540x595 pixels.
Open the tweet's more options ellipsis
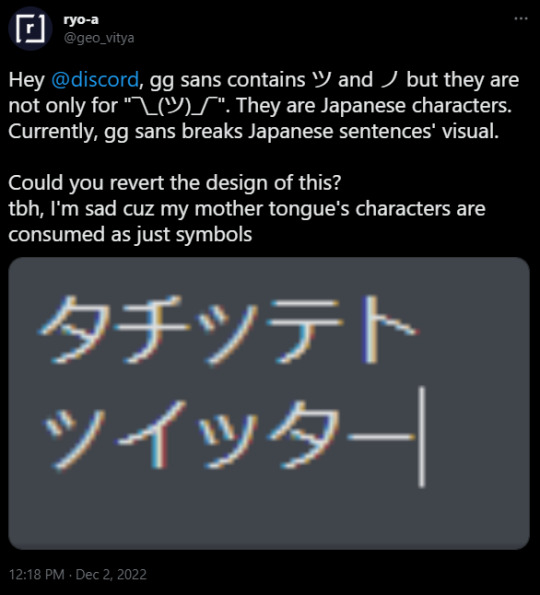coord(521,19)
